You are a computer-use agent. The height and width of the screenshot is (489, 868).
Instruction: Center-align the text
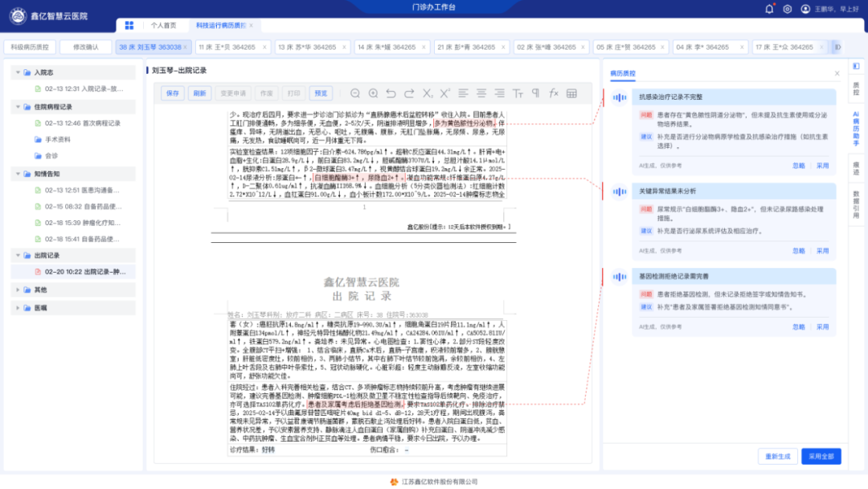point(481,93)
